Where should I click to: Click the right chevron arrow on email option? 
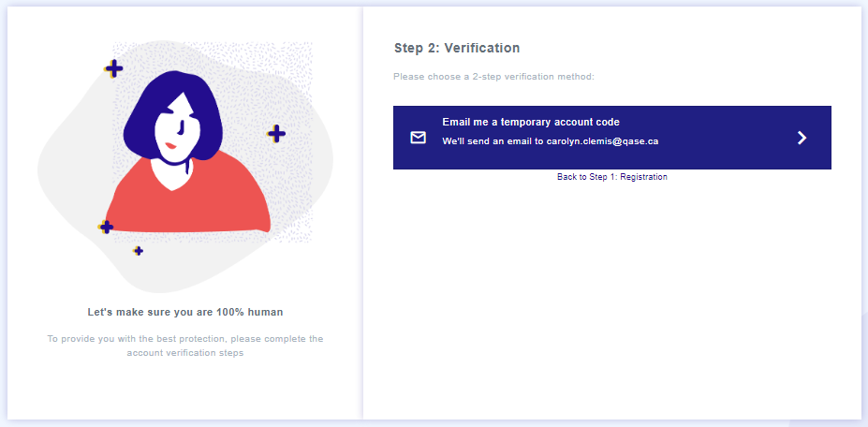(802, 138)
